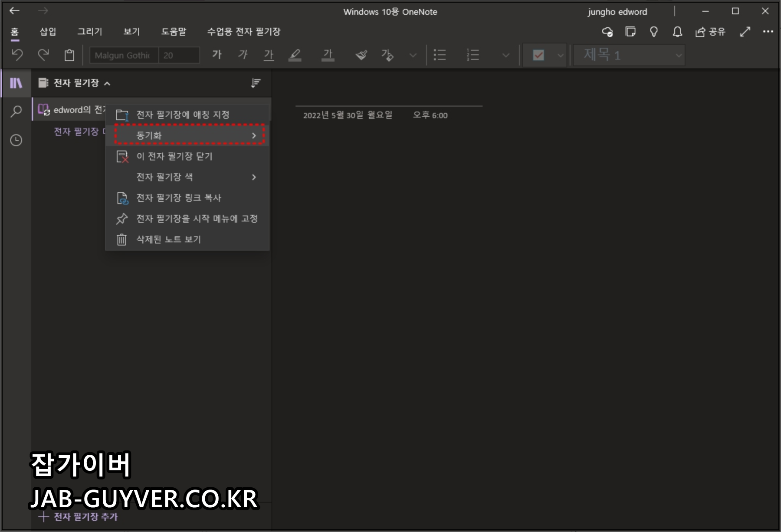Click the forward arrow in title bar

click(43, 11)
